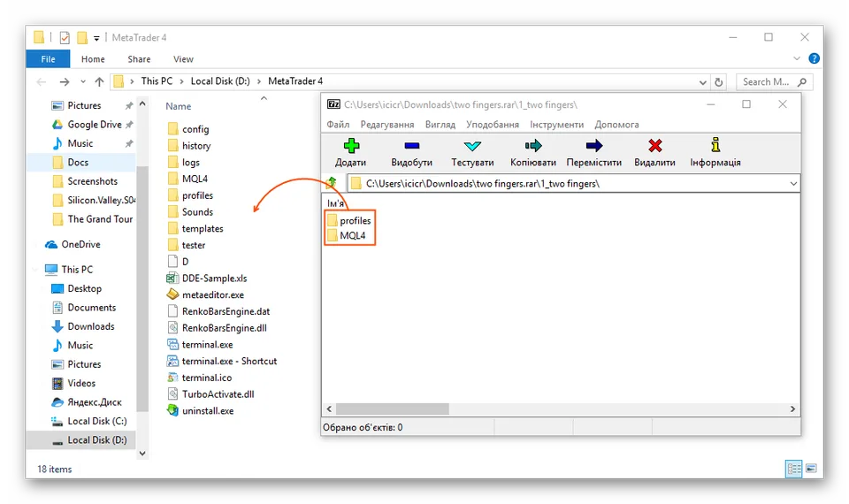Viewport: 849px width, 504px height.
Task: Open OneDrive in the navigation pane
Action: click(x=73, y=244)
